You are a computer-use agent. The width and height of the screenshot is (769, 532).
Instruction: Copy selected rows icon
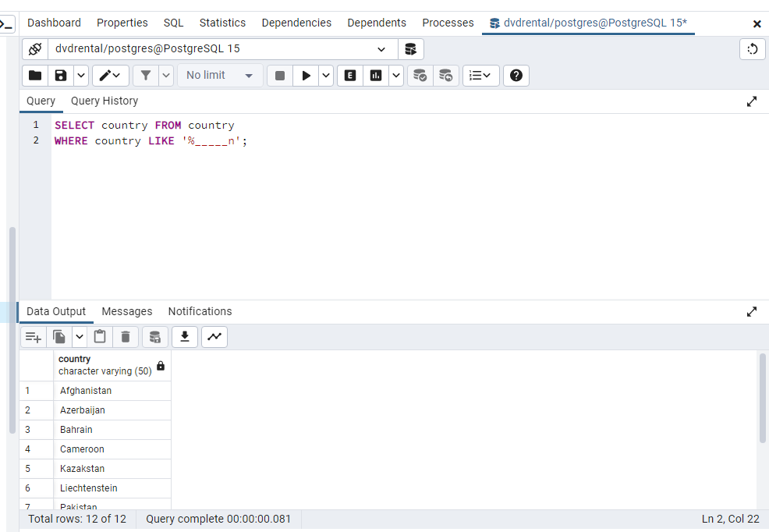[59, 337]
